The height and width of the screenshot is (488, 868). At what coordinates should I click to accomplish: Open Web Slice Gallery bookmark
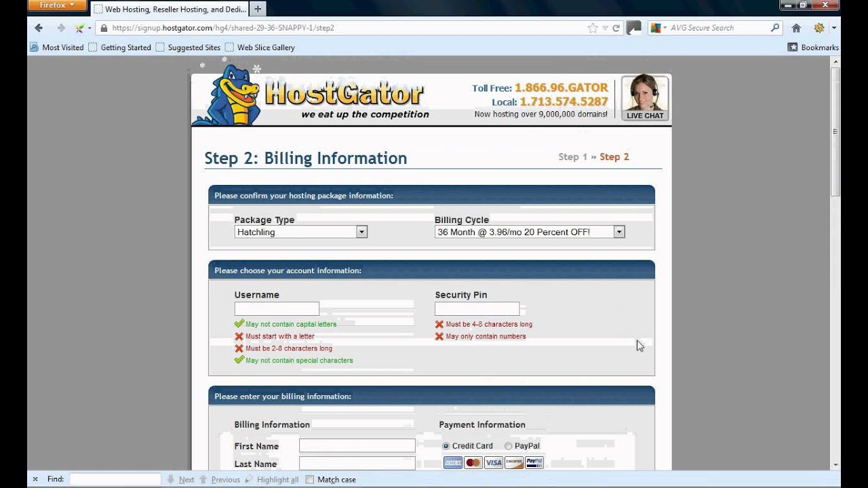(x=260, y=47)
